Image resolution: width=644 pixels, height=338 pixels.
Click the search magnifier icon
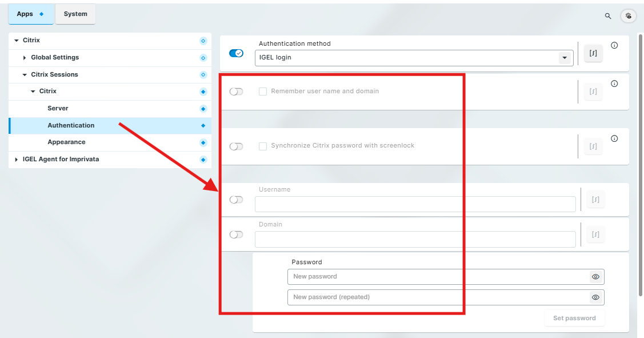(608, 16)
